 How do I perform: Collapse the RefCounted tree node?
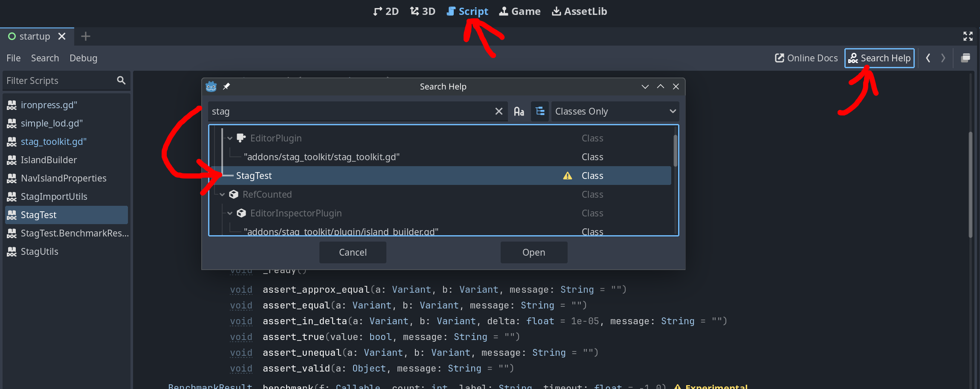[x=222, y=194]
